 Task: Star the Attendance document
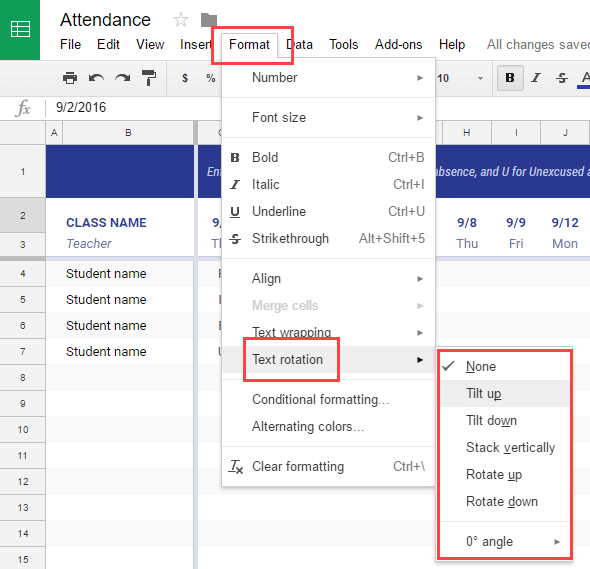tap(181, 20)
